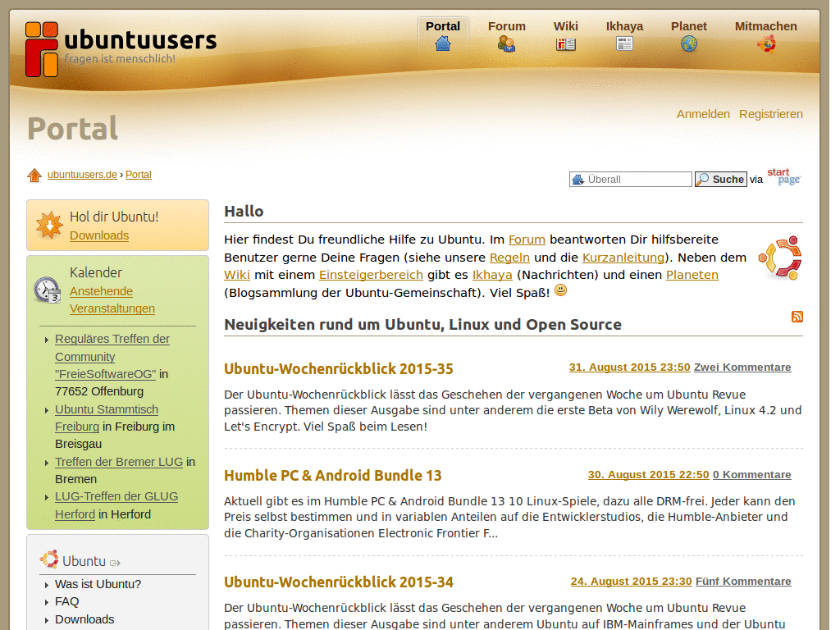Focus the Überall search input field
Screen dimensions: 840x630
point(631,180)
